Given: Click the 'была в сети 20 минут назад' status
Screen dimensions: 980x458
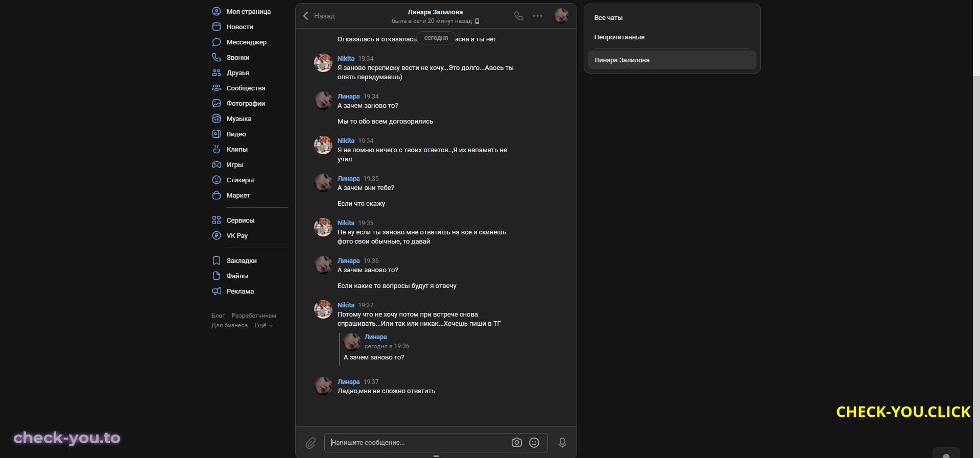Looking at the screenshot, I should coord(432,21).
